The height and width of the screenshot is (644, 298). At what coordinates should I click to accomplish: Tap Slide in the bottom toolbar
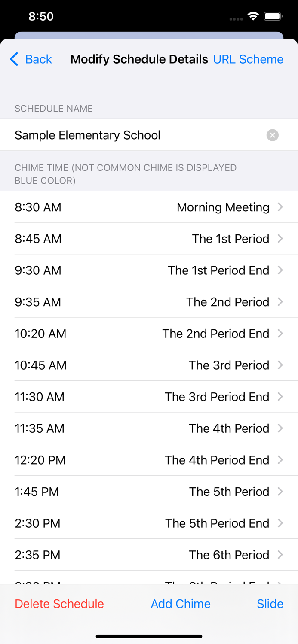[270, 604]
